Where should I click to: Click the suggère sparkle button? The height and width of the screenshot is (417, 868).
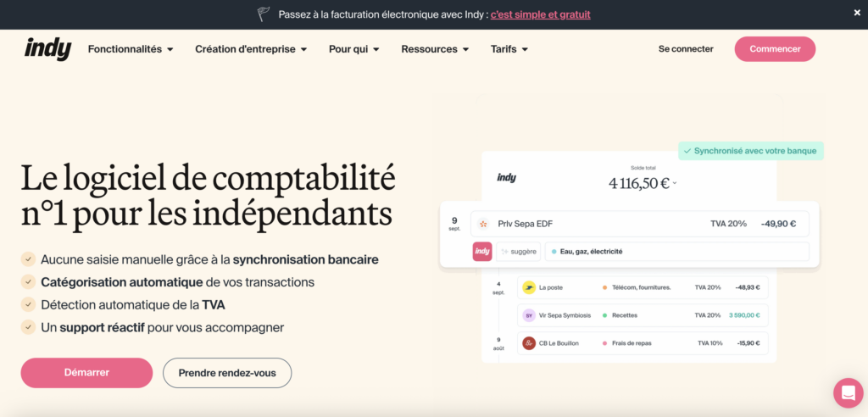click(518, 252)
